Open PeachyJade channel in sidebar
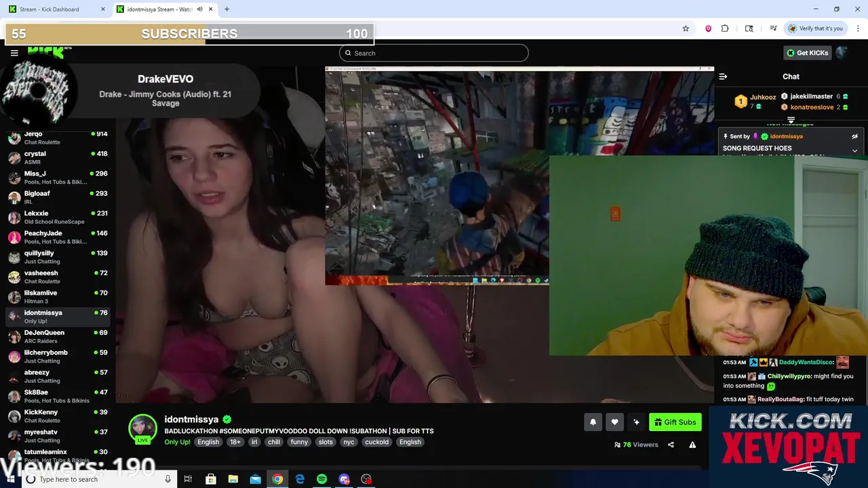Image resolution: width=868 pixels, height=488 pixels. pos(58,237)
